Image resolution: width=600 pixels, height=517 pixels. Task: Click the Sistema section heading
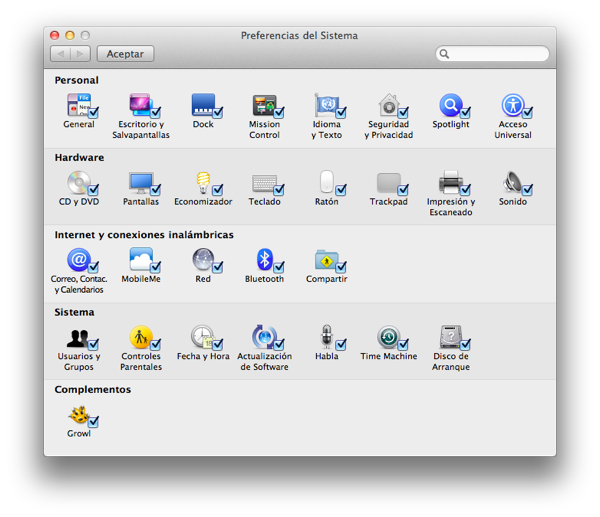74,312
